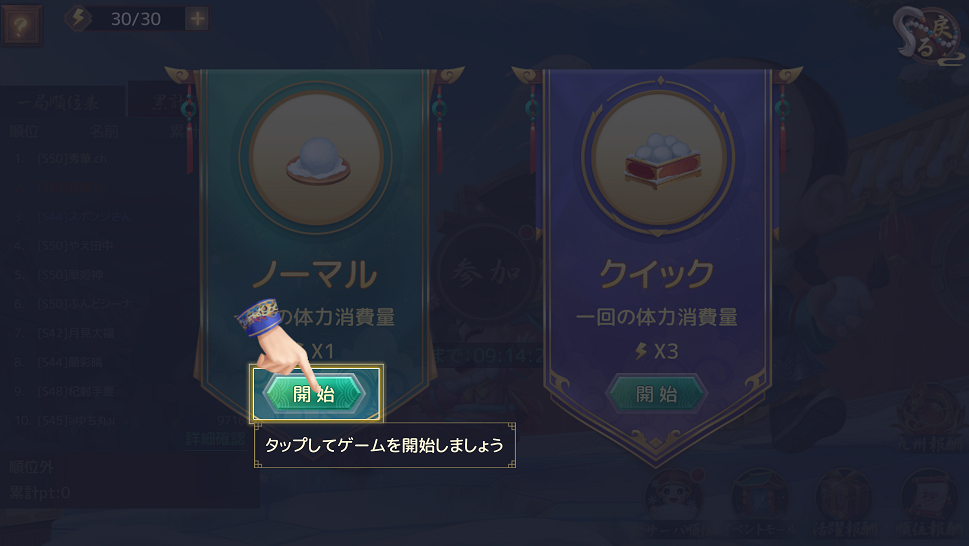The height and width of the screenshot is (546, 969).
Task: Switch to the 一局順位表 tab
Action: click(59, 101)
